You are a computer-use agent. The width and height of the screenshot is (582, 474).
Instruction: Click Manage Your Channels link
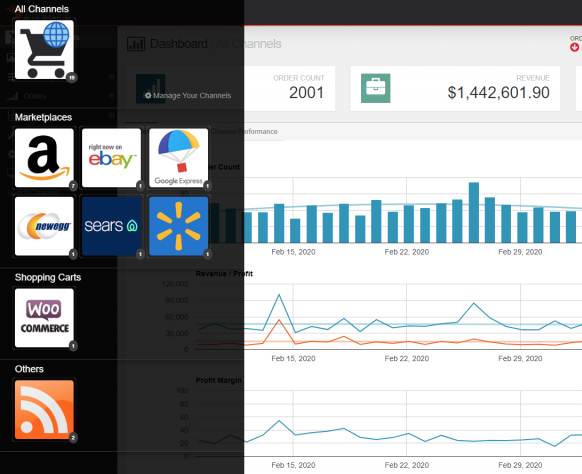(188, 95)
